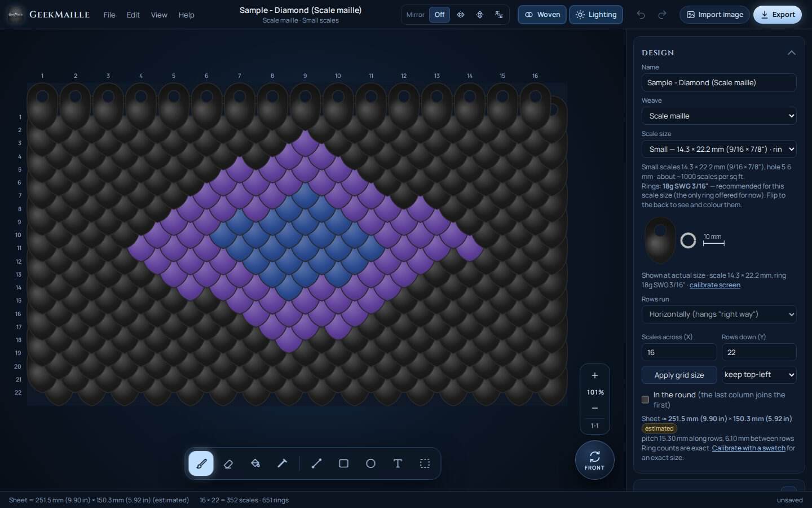This screenshot has width=812, height=508.
Task: Open the Edit menu
Action: 133,15
